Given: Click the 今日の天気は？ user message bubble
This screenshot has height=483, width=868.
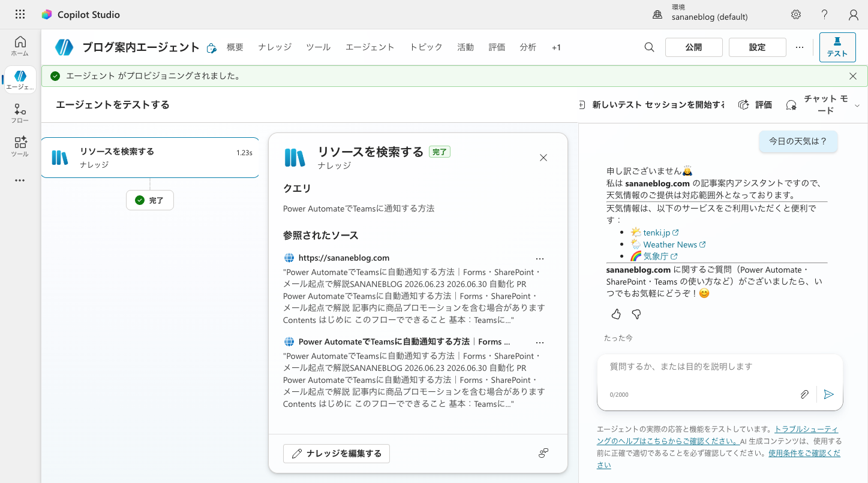Looking at the screenshot, I should (x=798, y=141).
